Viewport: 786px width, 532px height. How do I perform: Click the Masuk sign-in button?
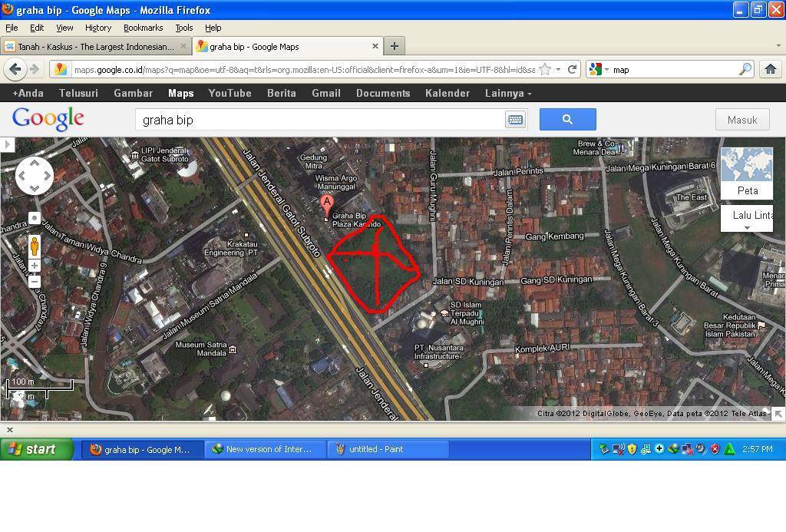click(x=742, y=120)
